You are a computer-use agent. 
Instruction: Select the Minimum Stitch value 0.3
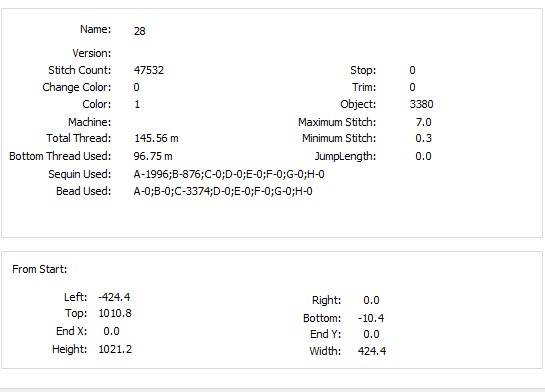pyautogui.click(x=423, y=138)
